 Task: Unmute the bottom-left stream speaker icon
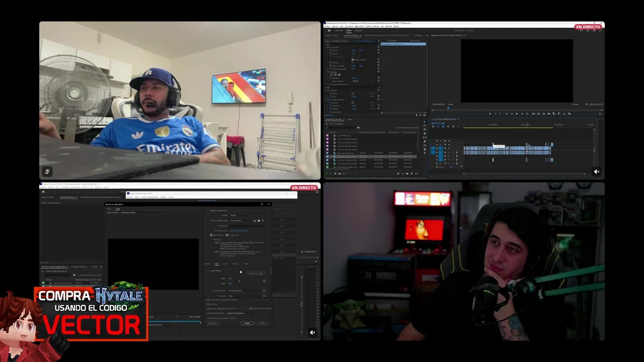312,332
